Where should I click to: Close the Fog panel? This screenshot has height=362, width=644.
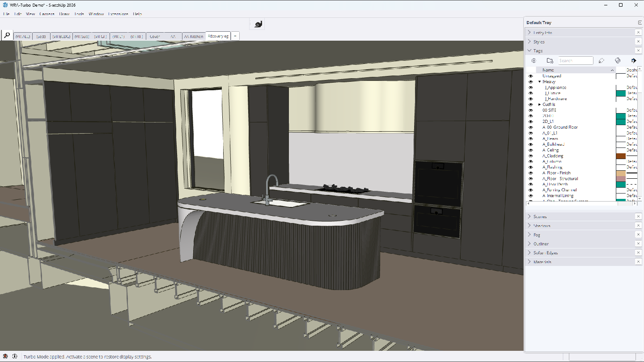point(638,235)
